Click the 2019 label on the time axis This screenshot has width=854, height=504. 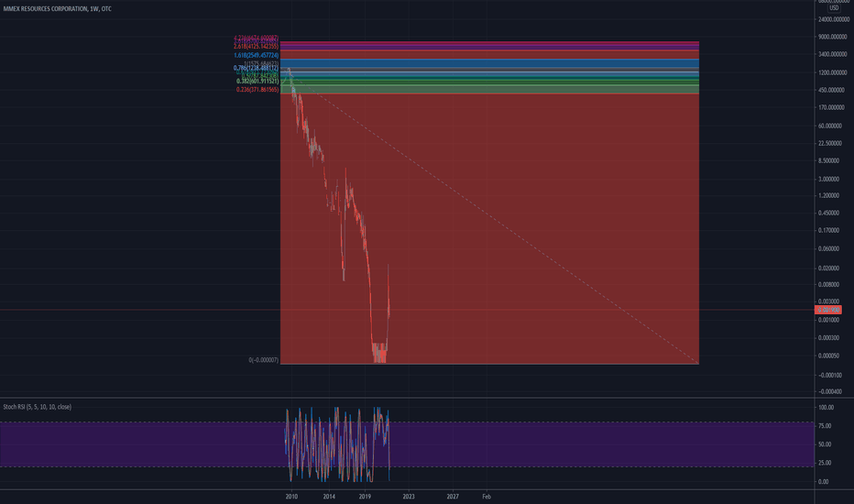(x=365, y=497)
